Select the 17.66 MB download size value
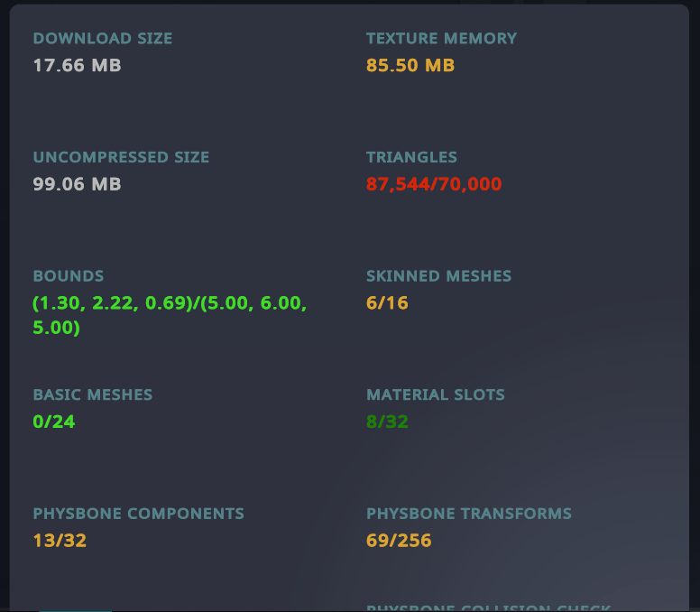This screenshot has width=700, height=612. (77, 66)
